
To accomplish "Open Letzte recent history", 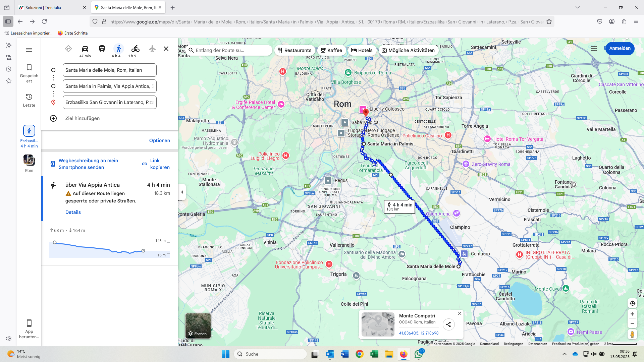I will (x=29, y=100).
